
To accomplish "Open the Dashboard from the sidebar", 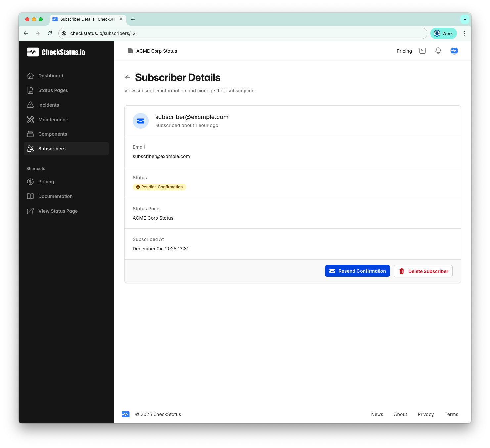I will [x=50, y=76].
